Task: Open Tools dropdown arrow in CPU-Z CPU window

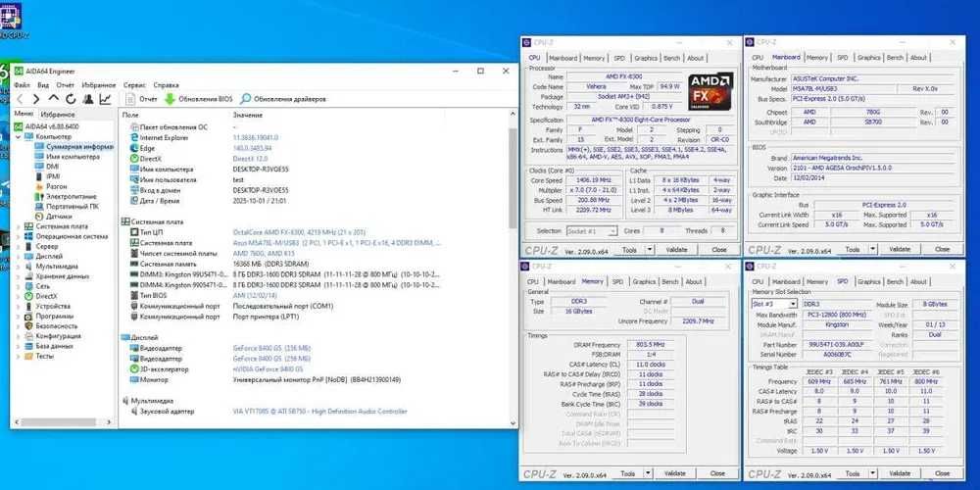Action: pos(650,249)
